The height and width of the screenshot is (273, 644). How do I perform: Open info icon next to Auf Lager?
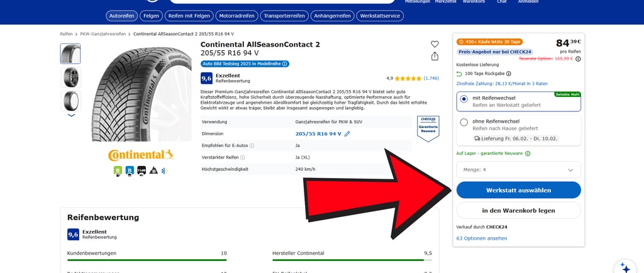[528, 153]
